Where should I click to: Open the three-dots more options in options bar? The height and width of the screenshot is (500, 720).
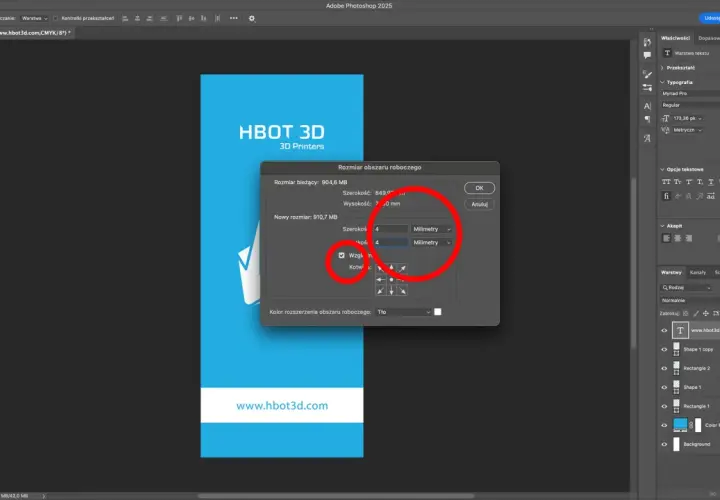[234, 18]
